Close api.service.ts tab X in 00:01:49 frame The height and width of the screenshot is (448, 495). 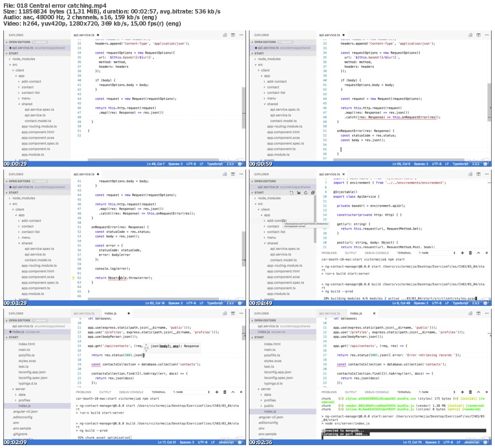click(x=344, y=174)
